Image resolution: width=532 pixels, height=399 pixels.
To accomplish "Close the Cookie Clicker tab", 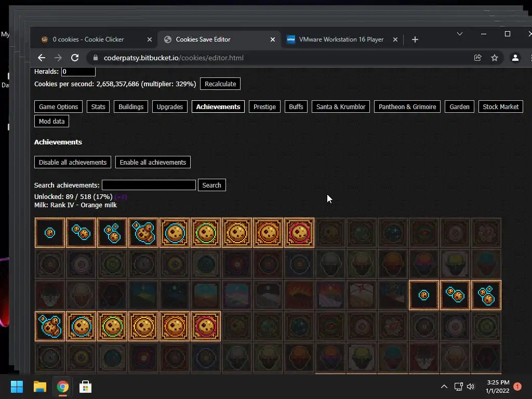I will point(149,39).
